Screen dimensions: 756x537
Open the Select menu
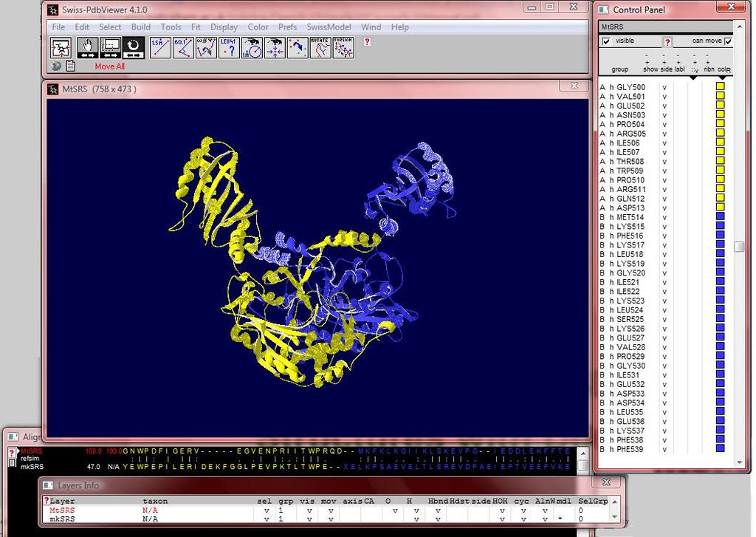(110, 27)
